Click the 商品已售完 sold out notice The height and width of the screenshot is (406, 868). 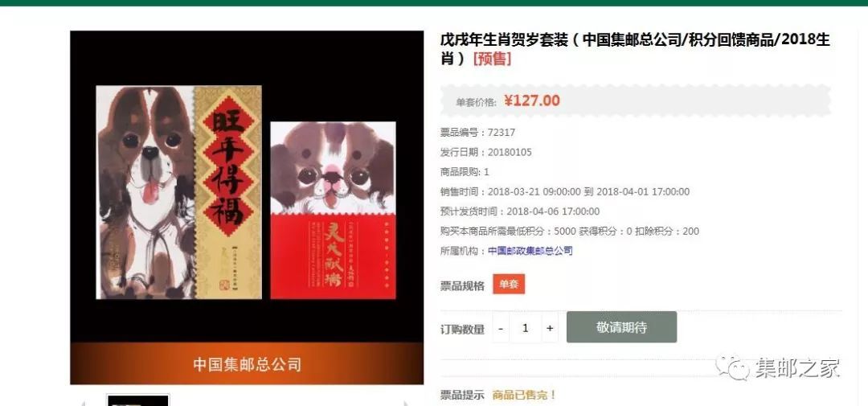point(524,395)
